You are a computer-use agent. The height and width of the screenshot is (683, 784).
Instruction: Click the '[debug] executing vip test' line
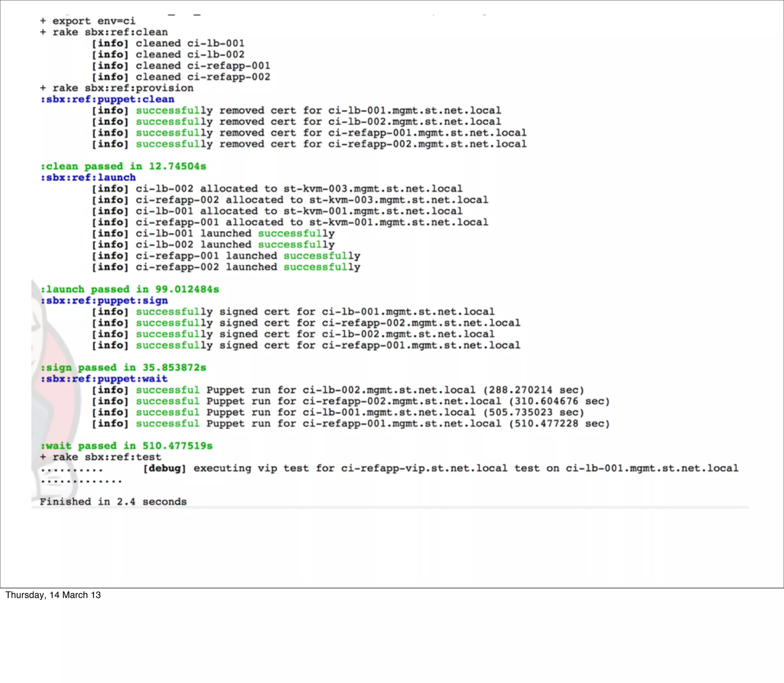point(440,468)
